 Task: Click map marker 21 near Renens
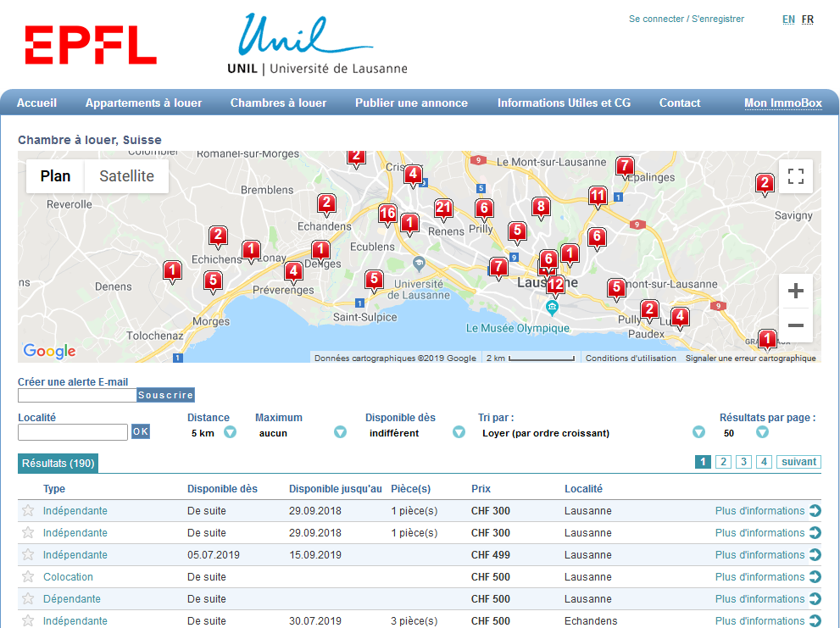[442, 208]
